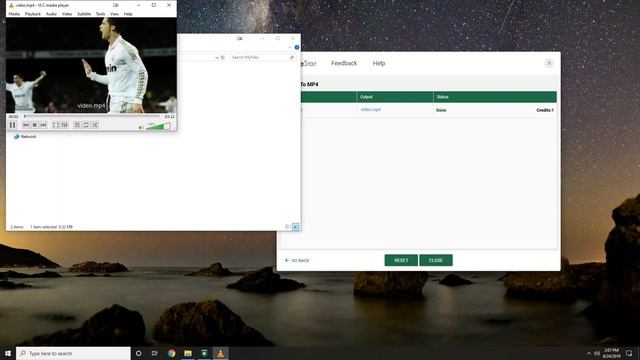The height and width of the screenshot is (360, 640).
Task: Open Cortana from the taskbar
Action: pos(138,353)
